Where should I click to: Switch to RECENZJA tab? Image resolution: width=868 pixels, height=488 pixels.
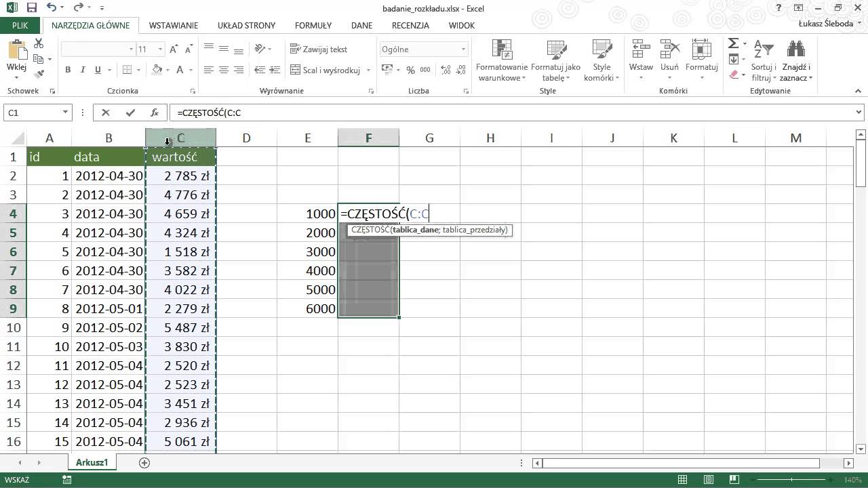tap(410, 25)
